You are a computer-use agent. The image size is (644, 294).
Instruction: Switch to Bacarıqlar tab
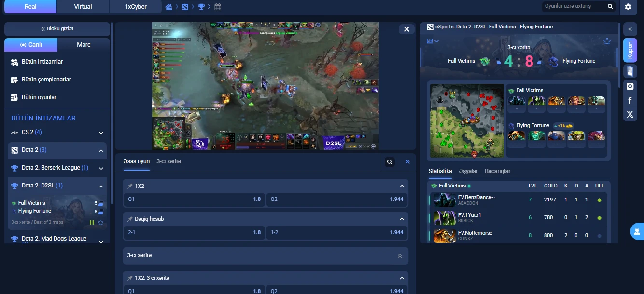click(x=497, y=171)
